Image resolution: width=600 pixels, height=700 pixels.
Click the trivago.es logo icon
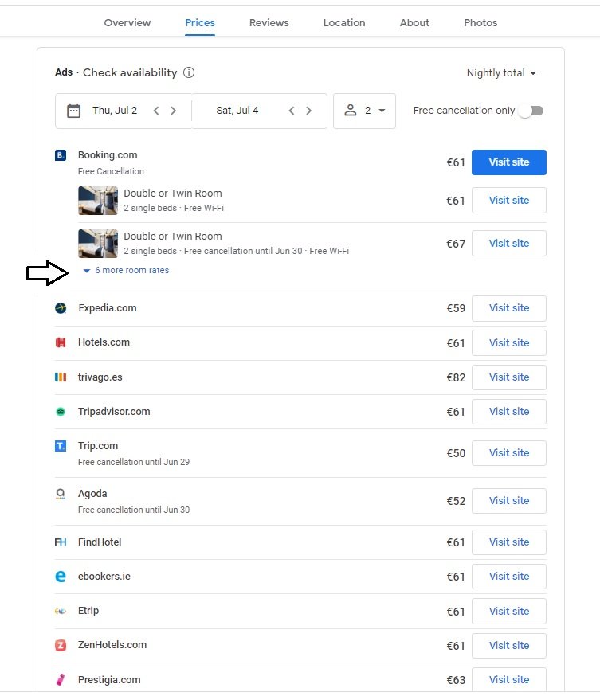click(61, 377)
